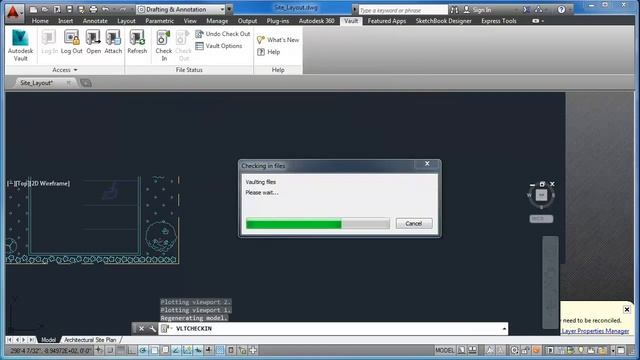Toggle MODEL space button in status bar
640x360 pixels.
[444, 350]
